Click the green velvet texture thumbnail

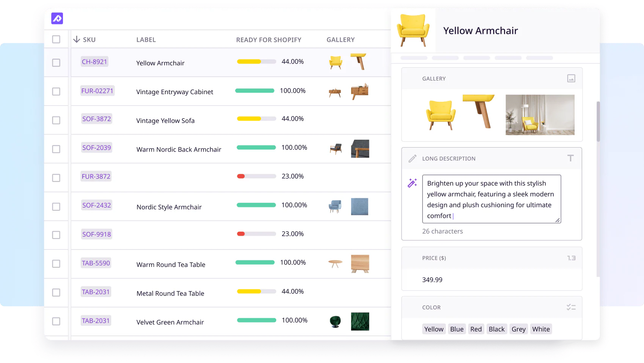tap(360, 322)
